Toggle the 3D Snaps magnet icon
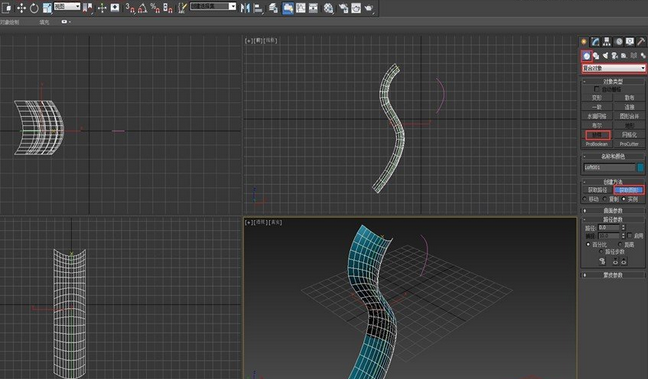 130,7
